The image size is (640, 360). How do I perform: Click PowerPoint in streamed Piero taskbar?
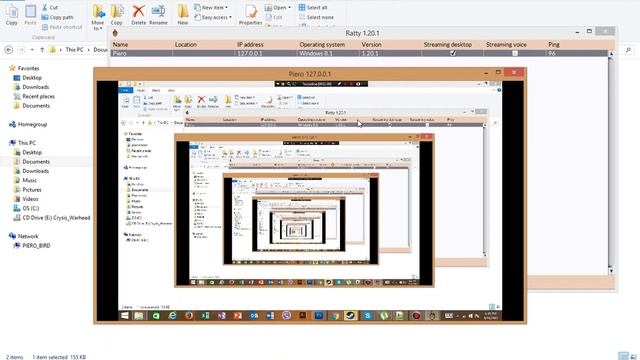pos(238,316)
